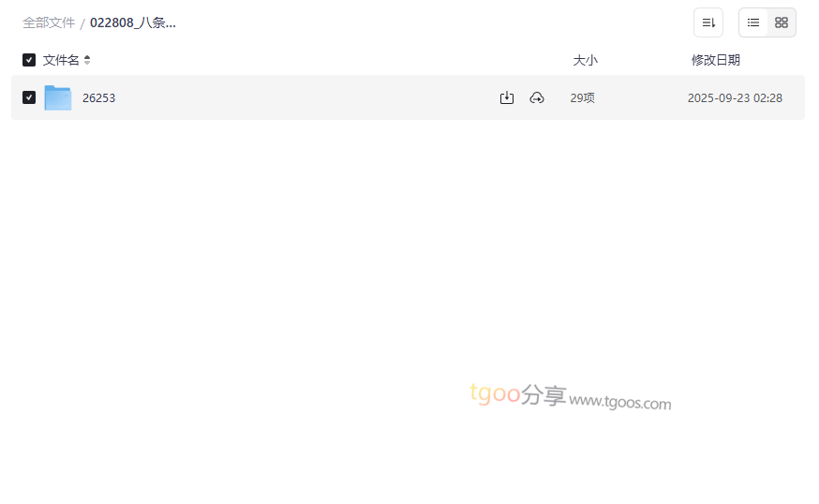Click the 修改日期 column header
This screenshot has height=504, width=819.
716,60
